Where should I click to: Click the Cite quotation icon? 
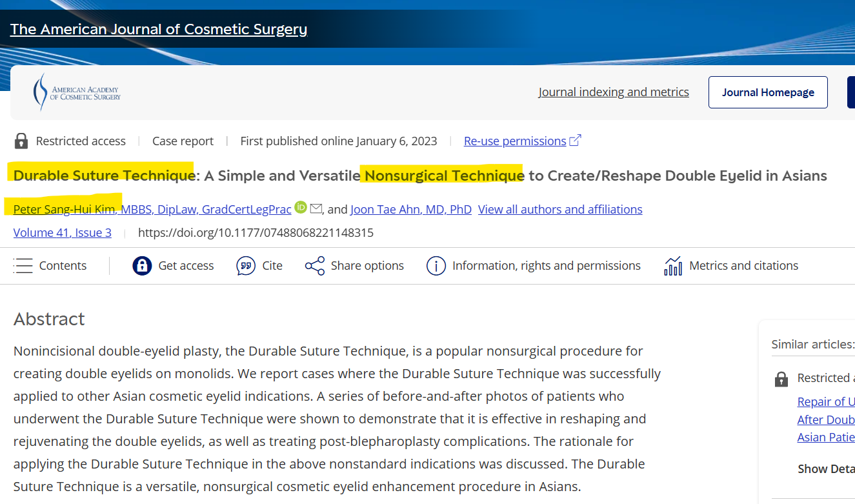click(246, 266)
